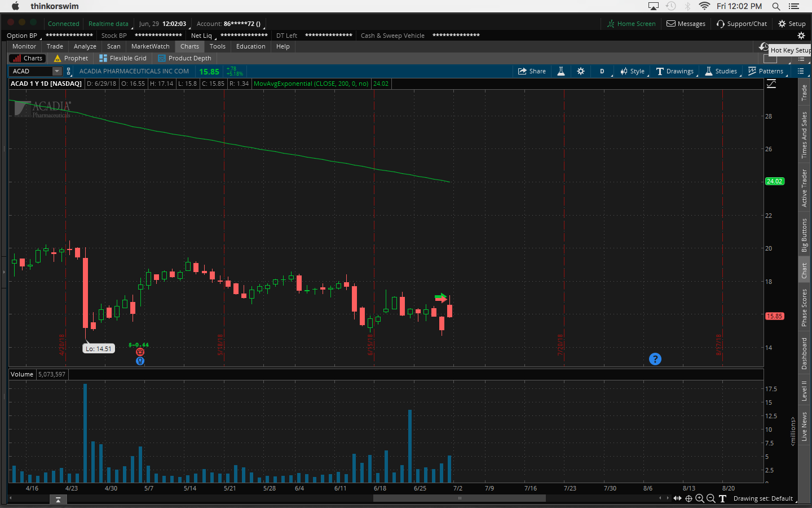812x508 pixels.
Task: Open Messages
Action: [x=686, y=24]
